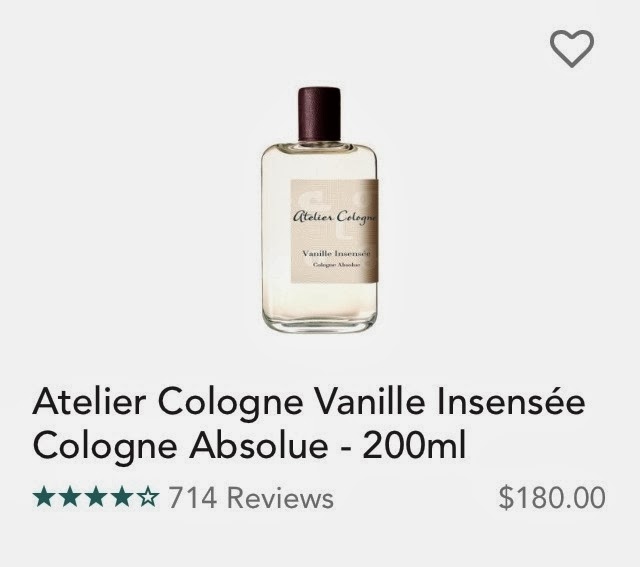Click the $180.00 price

(552, 498)
